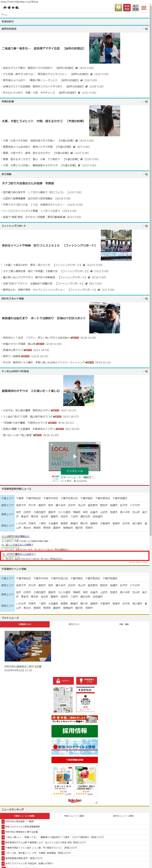Image resolution: width=152 pixels, height=868 pixels.
Task: Open the hamburger menu
Action: pyautogui.click(x=144, y=8)
